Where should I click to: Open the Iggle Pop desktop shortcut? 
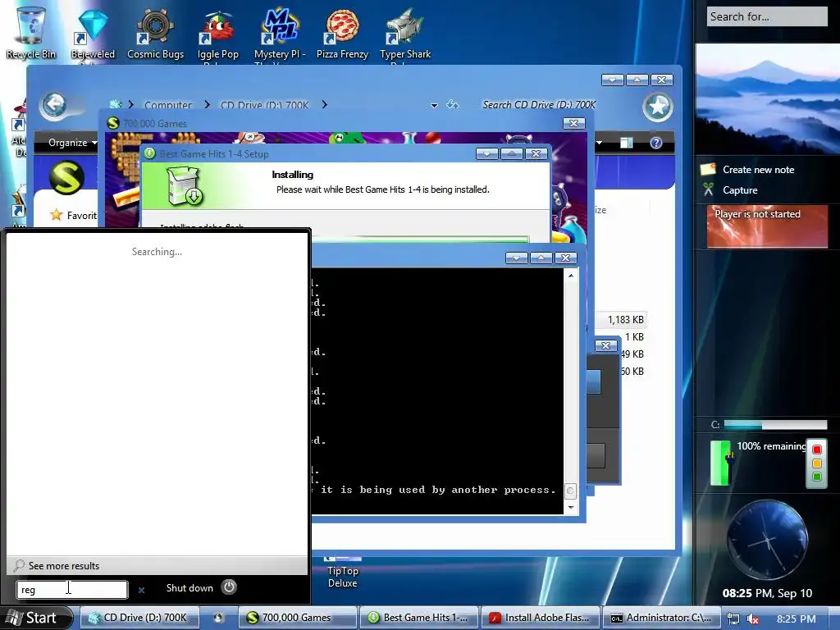[217, 34]
